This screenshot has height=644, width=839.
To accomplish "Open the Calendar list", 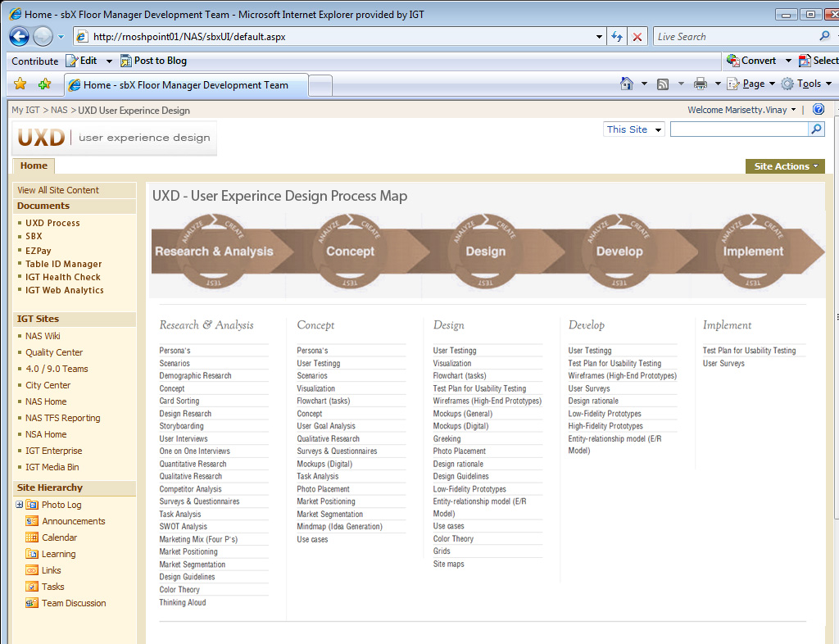I will (x=59, y=537).
